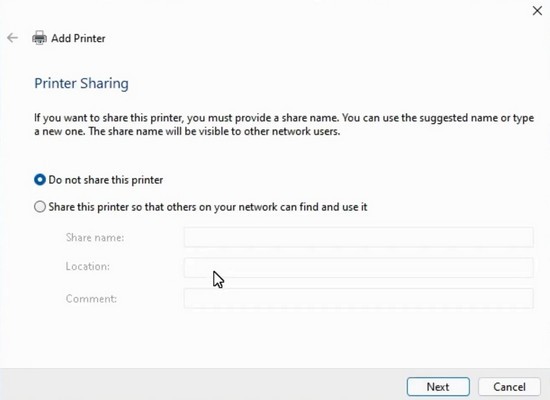Click the 'Location:' field label
The height and width of the screenshot is (400, 550).
click(88, 266)
